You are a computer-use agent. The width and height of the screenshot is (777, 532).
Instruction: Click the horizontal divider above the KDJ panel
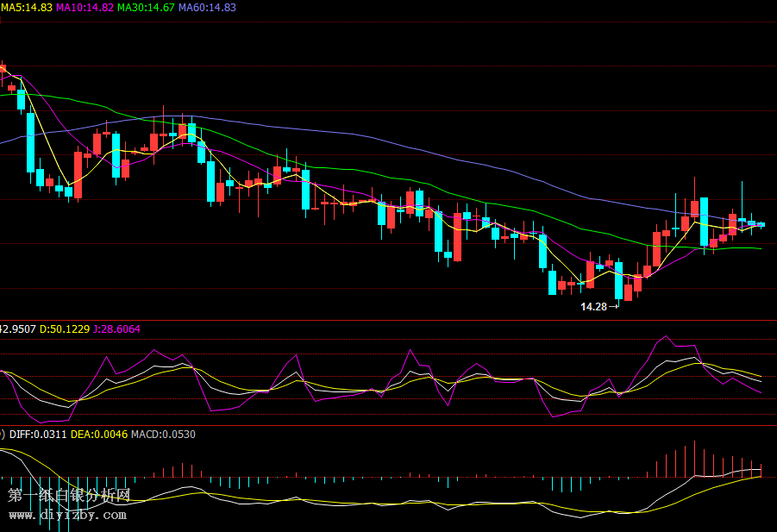pyautogui.click(x=388, y=320)
